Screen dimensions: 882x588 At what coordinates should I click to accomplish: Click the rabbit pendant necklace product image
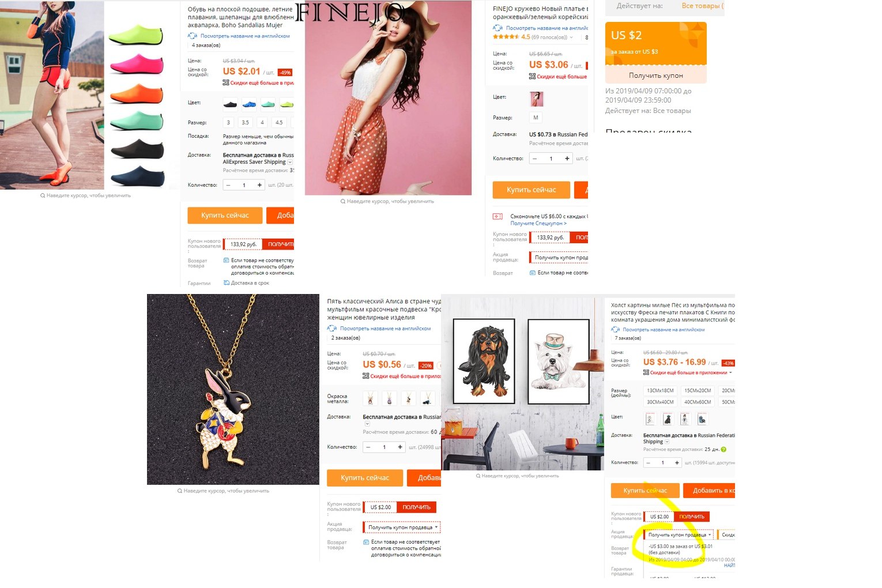pyautogui.click(x=233, y=389)
